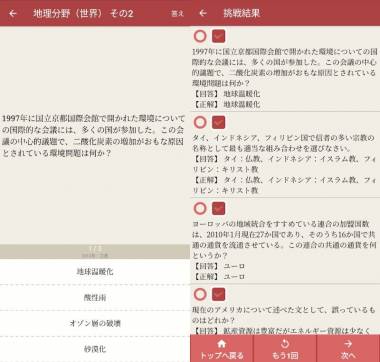The height and width of the screenshot is (362, 380).
Task: Return home with トップへ戻る button
Action: pyautogui.click(x=222, y=349)
